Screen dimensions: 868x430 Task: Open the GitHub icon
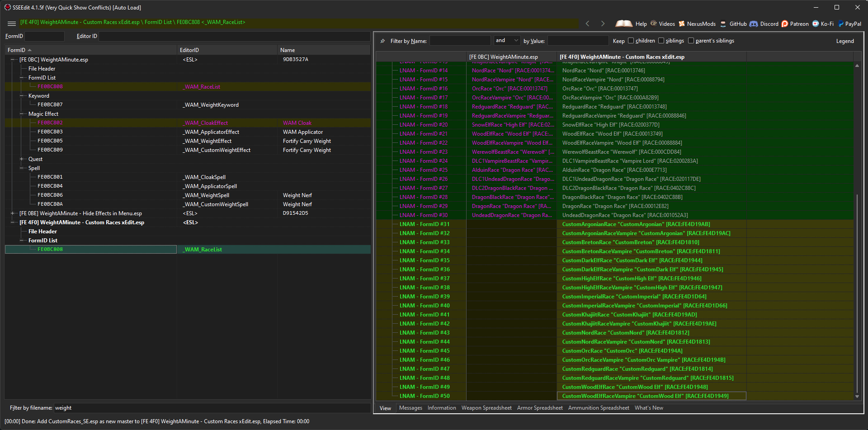(x=723, y=24)
